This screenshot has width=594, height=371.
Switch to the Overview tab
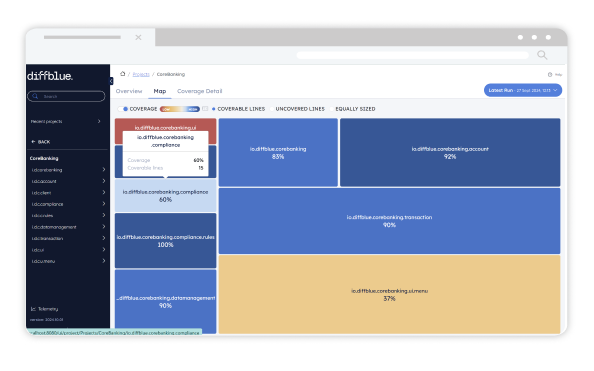pyautogui.click(x=129, y=91)
